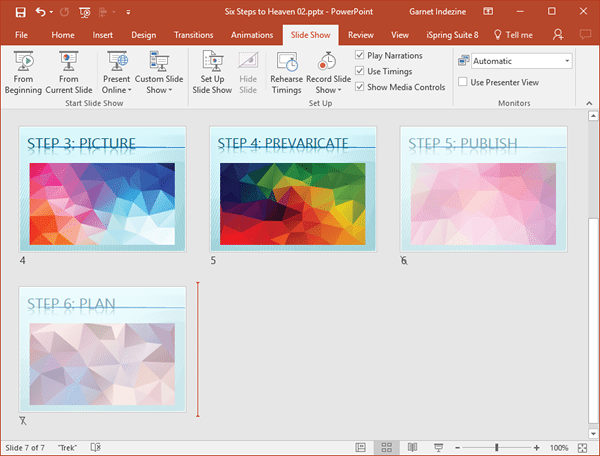600x456 pixels.
Task: Uncheck the Use Timings checkbox
Action: click(361, 71)
